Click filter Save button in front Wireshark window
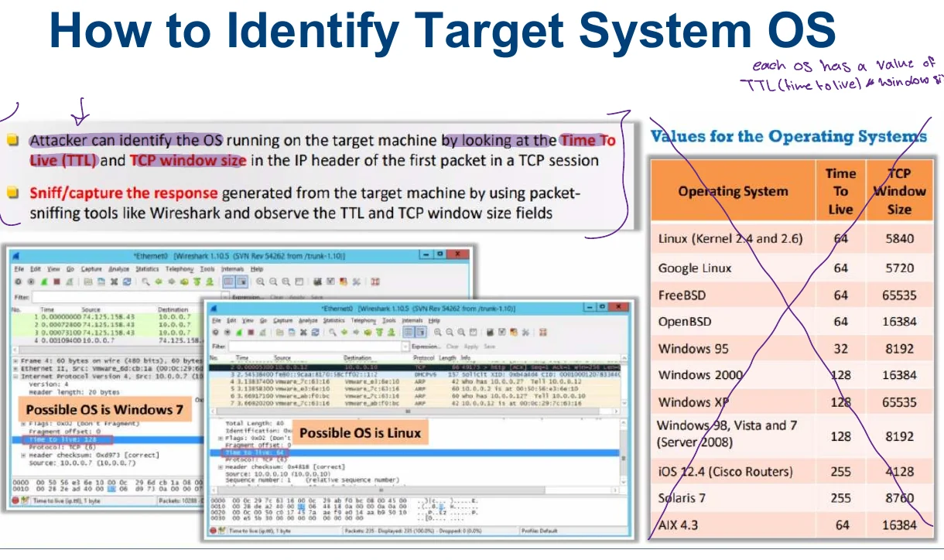 (x=489, y=347)
